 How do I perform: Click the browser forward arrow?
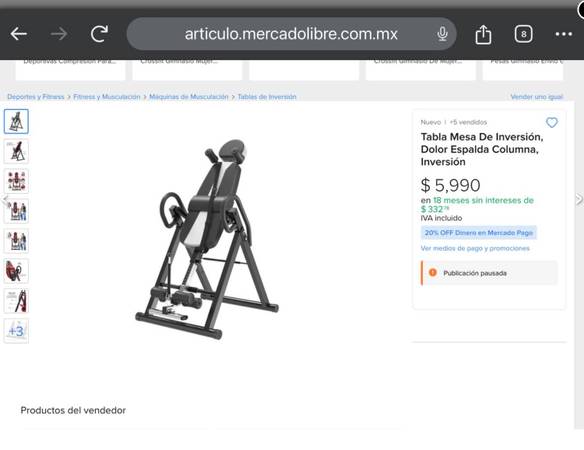(x=59, y=34)
